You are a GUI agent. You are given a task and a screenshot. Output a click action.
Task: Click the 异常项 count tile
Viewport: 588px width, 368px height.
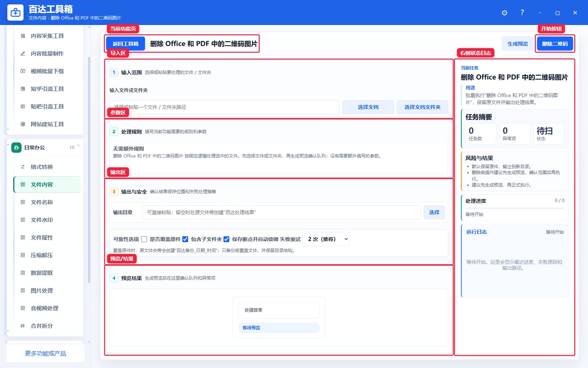(515, 134)
